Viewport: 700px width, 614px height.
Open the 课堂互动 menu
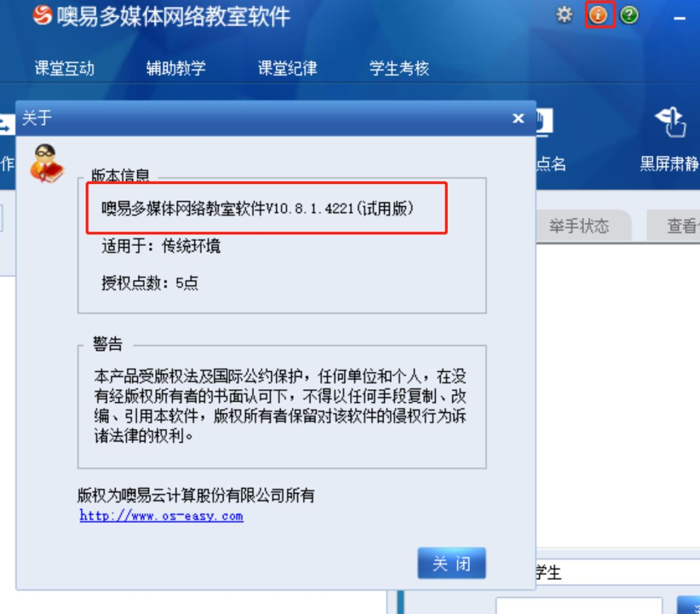(x=65, y=68)
